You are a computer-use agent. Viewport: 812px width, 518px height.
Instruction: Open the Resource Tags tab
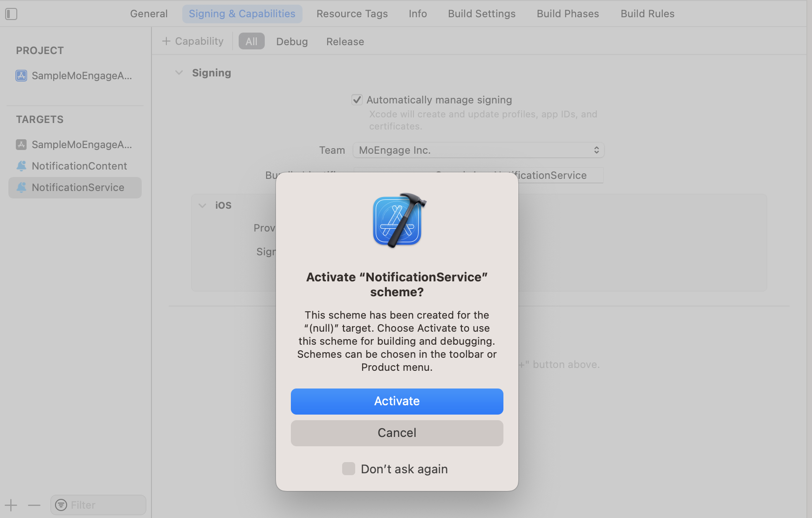pyautogui.click(x=352, y=14)
